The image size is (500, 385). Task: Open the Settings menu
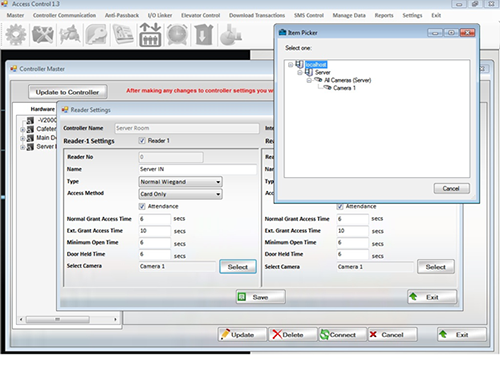(412, 15)
